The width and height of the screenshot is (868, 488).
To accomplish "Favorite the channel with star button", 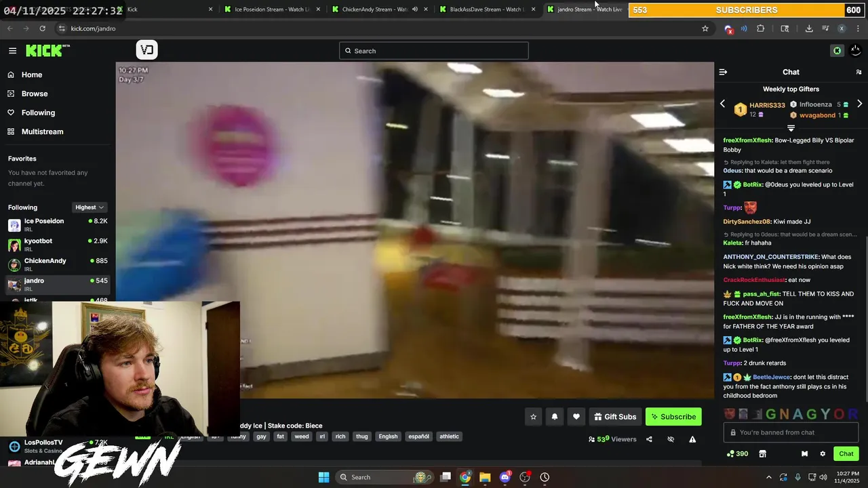I will coord(533,417).
